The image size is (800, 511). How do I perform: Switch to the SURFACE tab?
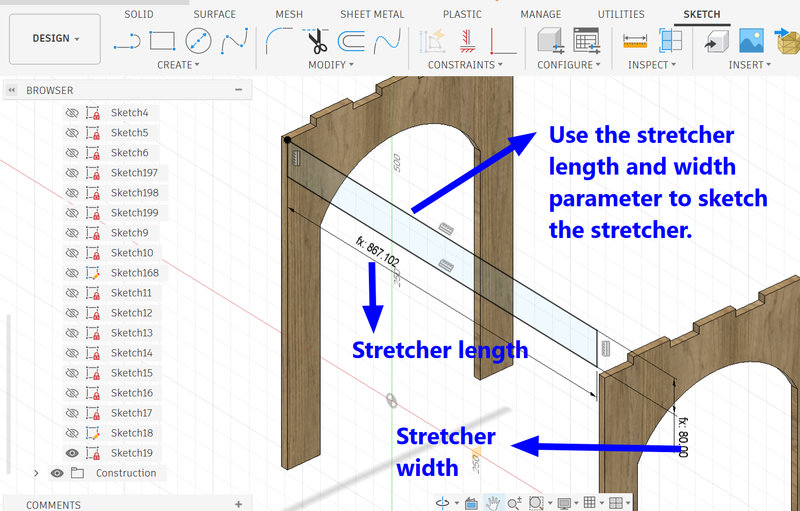click(214, 14)
